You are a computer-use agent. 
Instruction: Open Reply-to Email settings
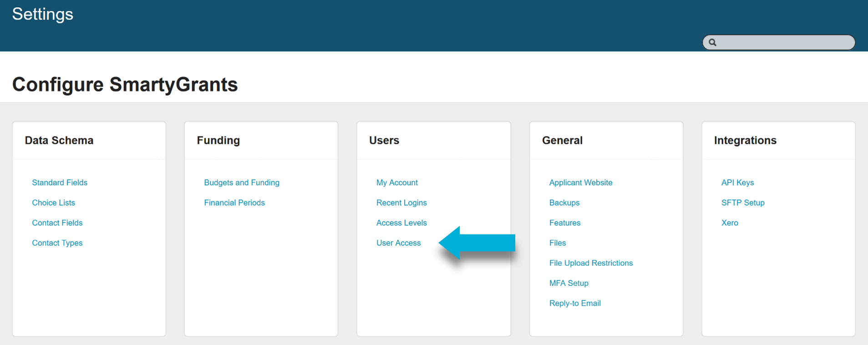(574, 303)
